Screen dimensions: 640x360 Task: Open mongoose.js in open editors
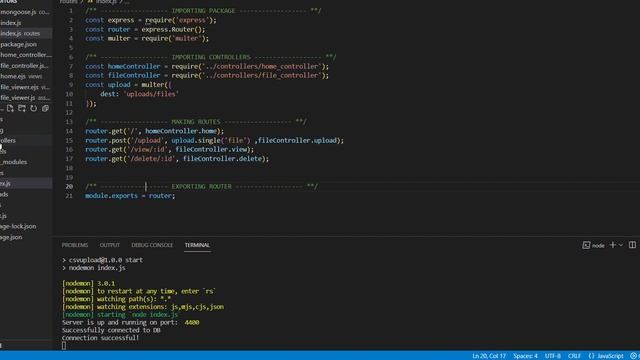tap(24, 12)
